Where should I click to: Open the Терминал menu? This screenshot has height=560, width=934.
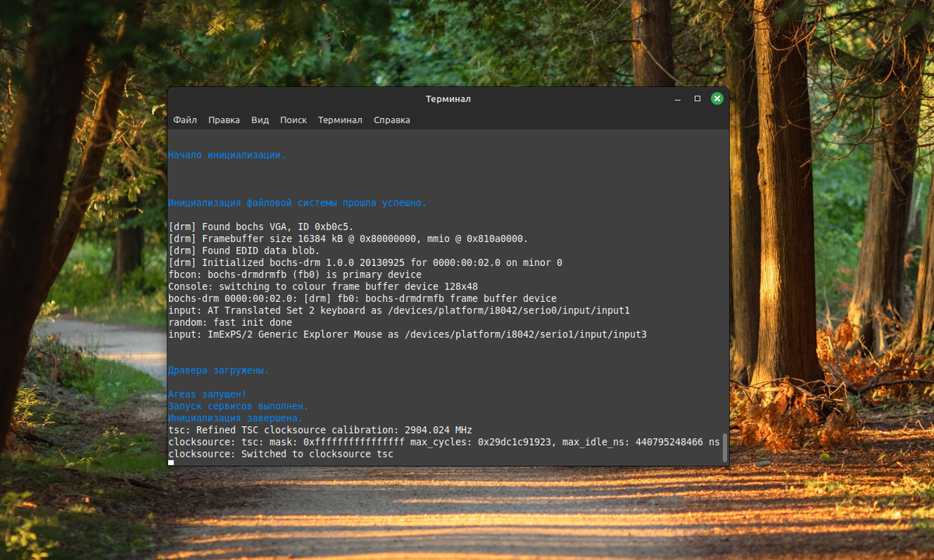point(340,120)
